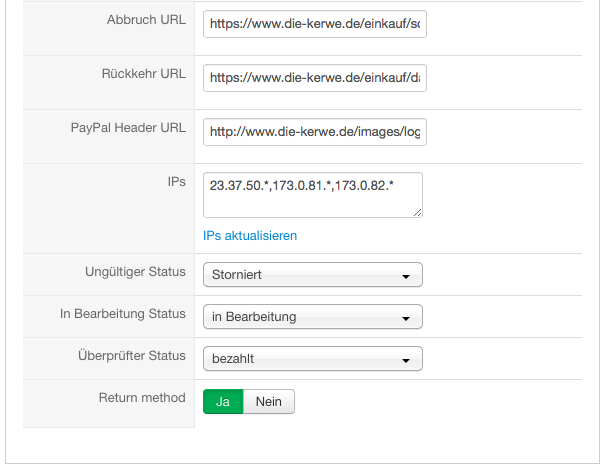This screenshot has width=608, height=472.
Task: Select Ja for Return method
Action: (223, 401)
